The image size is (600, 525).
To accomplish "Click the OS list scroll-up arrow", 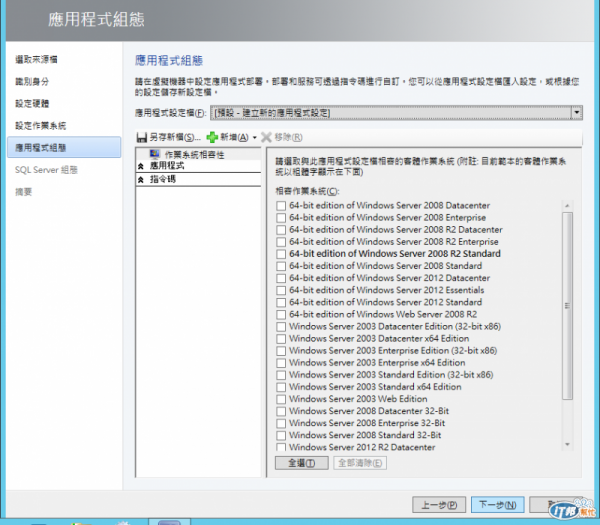I will (x=567, y=206).
